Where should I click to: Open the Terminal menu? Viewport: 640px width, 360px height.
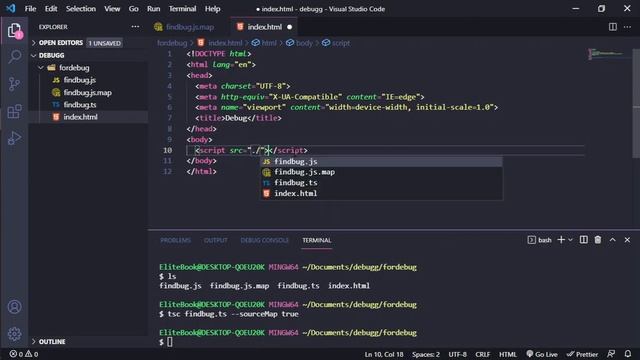[182, 9]
